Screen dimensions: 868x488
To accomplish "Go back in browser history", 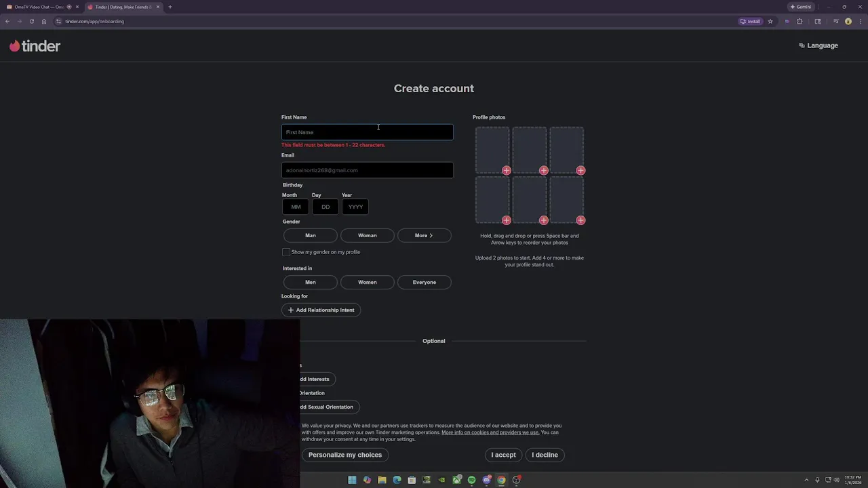I will [x=7, y=21].
